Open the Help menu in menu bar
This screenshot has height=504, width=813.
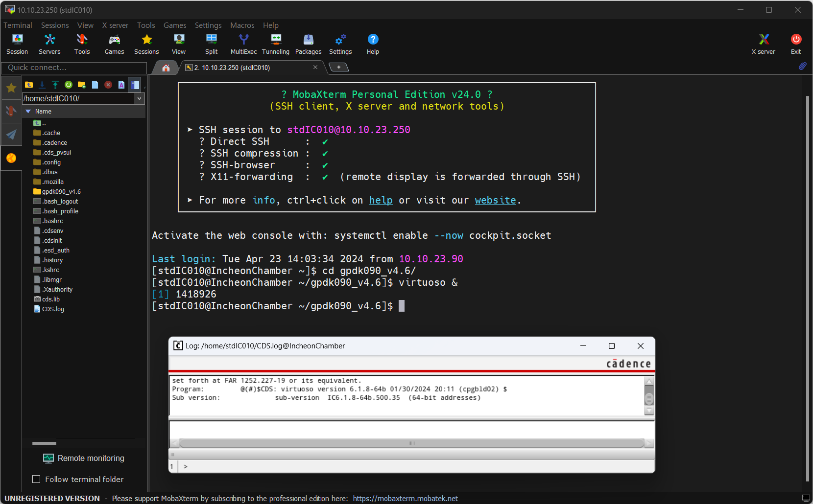tap(271, 25)
